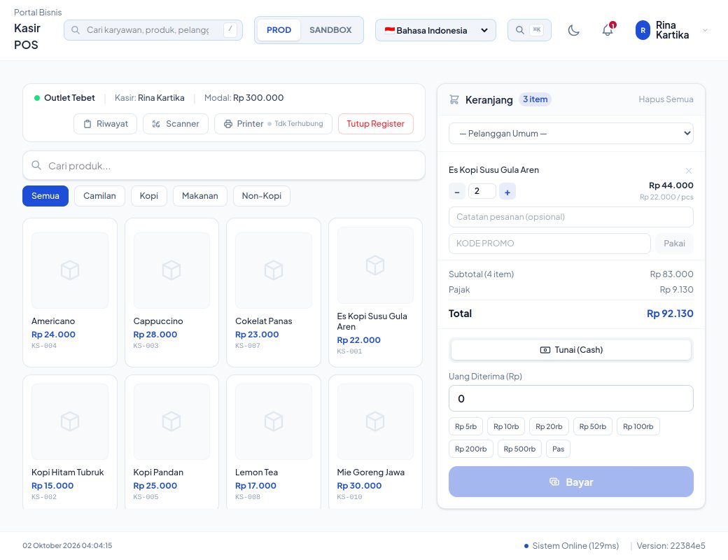Open the Scanner button
The width and height of the screenshot is (728, 560).
tap(176, 124)
